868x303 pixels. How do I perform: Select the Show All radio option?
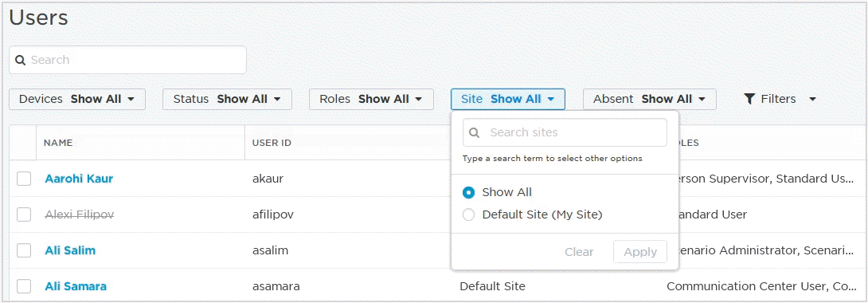(468, 193)
